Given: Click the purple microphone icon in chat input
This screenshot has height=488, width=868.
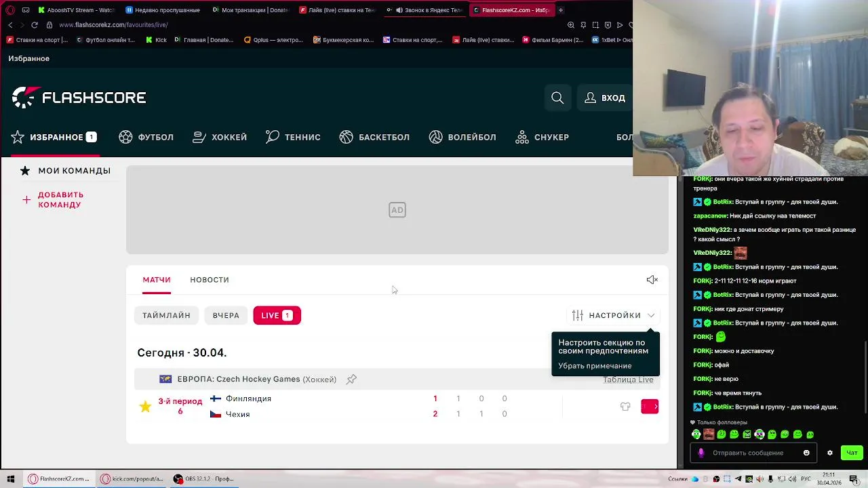Looking at the screenshot, I should (x=701, y=453).
